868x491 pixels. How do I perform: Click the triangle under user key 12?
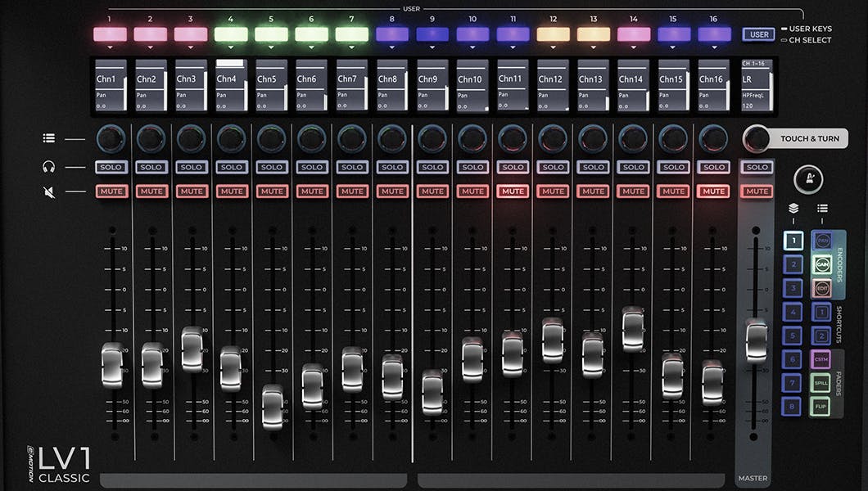coord(553,47)
